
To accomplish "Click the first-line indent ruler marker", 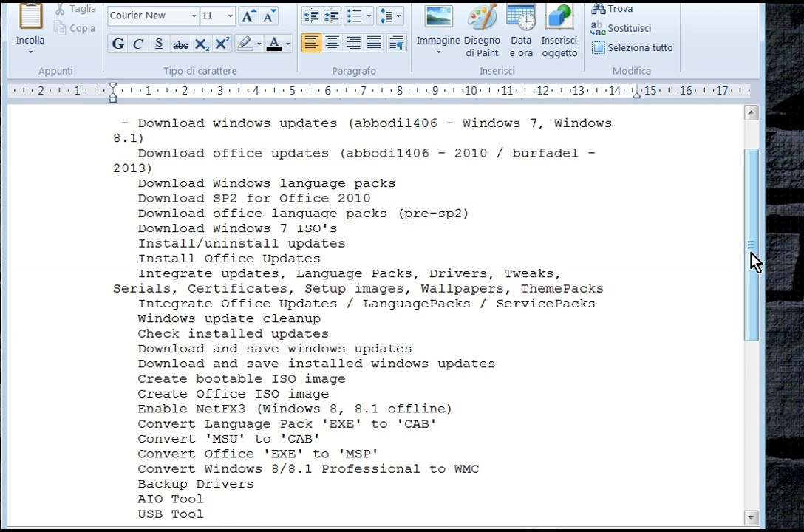I will click(x=113, y=87).
